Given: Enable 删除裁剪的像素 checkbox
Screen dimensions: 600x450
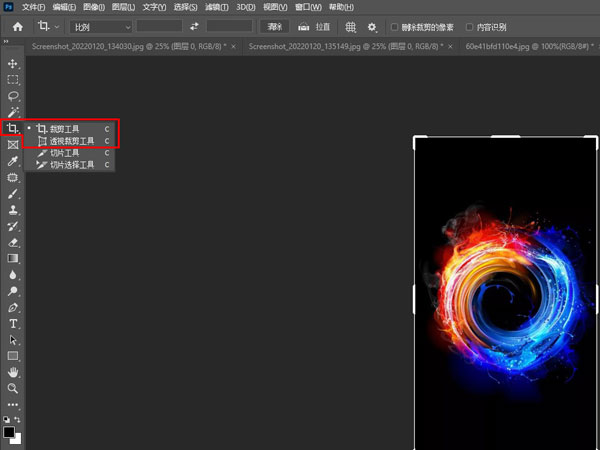Looking at the screenshot, I should pos(396,27).
